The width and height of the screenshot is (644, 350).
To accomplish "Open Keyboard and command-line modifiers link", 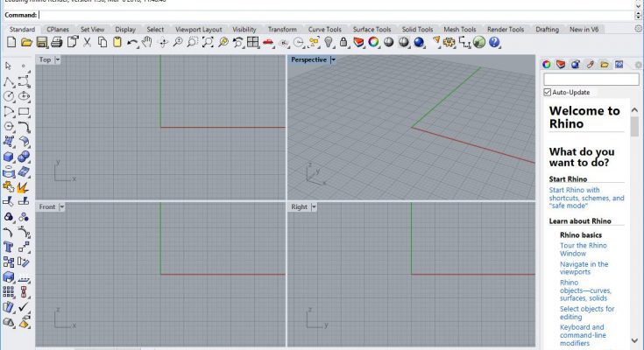I will point(583,335).
